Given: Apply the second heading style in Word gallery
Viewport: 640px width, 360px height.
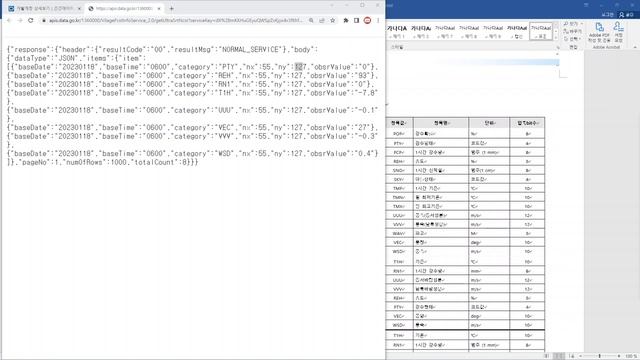Looking at the screenshot, I should pos(421,31).
